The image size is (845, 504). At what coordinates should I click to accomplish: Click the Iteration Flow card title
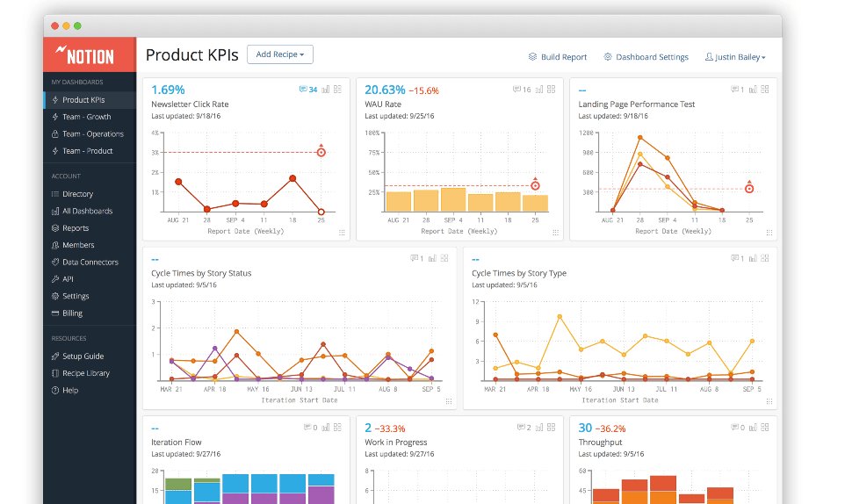click(x=177, y=443)
